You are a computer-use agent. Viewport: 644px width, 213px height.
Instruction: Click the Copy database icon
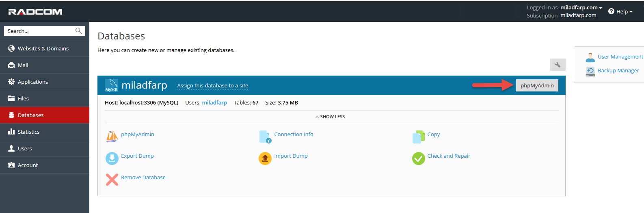pos(418,137)
